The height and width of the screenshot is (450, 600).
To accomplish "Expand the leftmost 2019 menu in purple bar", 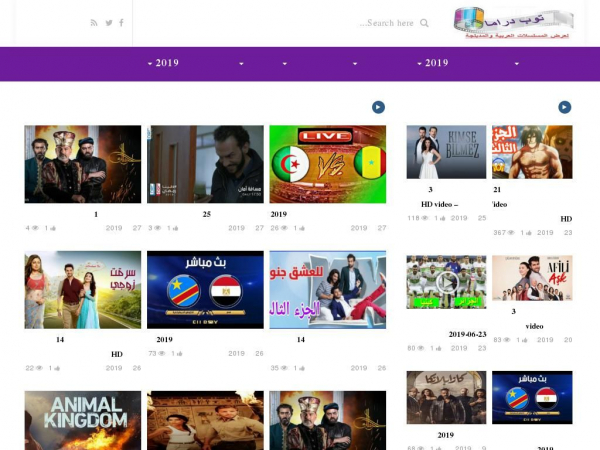I will [163, 63].
